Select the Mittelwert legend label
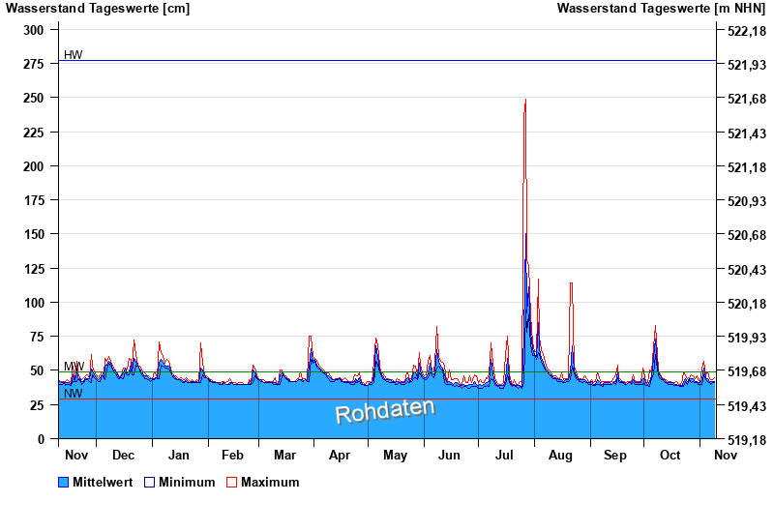774x532 pixels. [103, 482]
